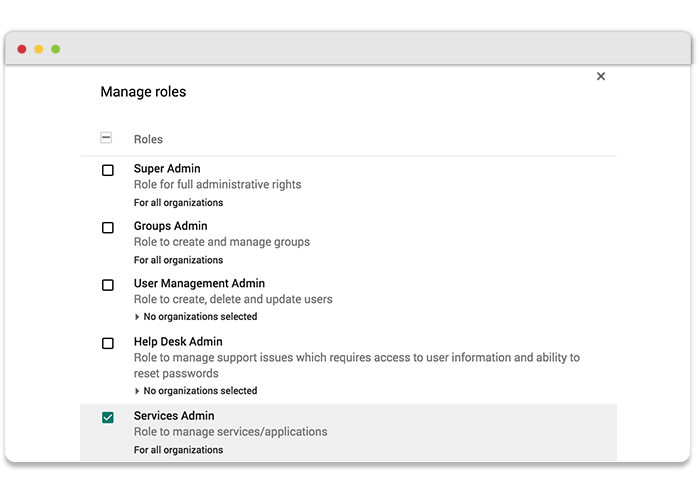
Task: Click the yellow minimize window dot
Action: 39,49
